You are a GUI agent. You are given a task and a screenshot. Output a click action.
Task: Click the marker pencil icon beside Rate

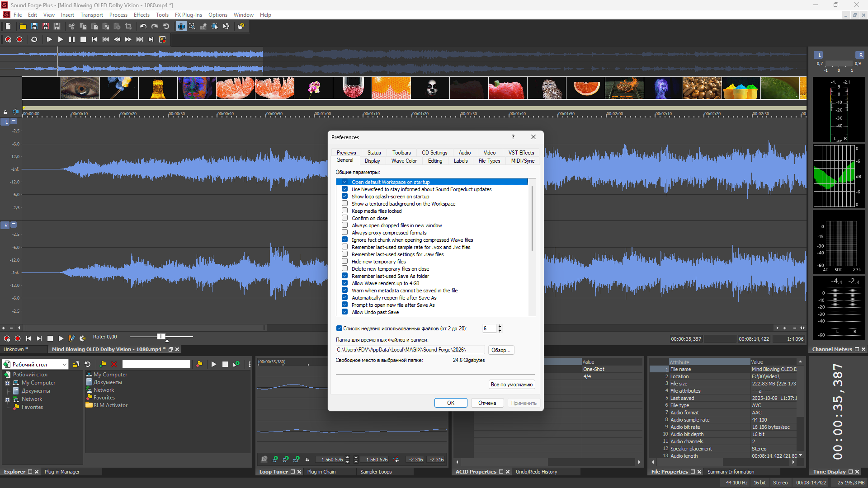[71, 338]
